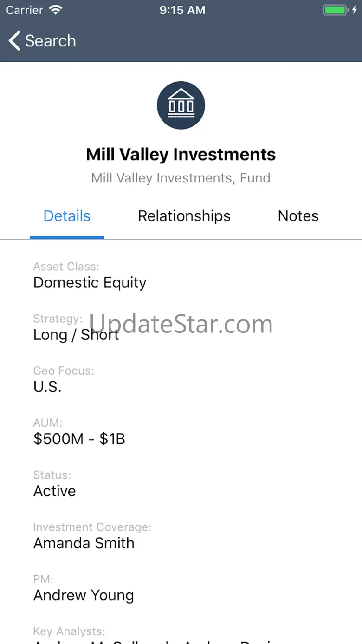Viewport: 362px width, 644px height.
Task: Tap the Long / Short strategy value
Action: [76, 335]
